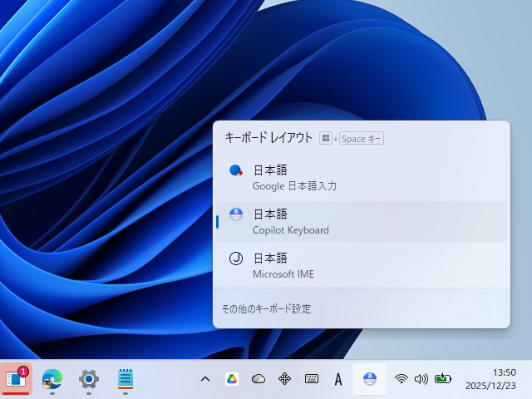This screenshot has height=399, width=532.
Task: Click the Microsoft IME circular icon
Action: click(x=236, y=259)
